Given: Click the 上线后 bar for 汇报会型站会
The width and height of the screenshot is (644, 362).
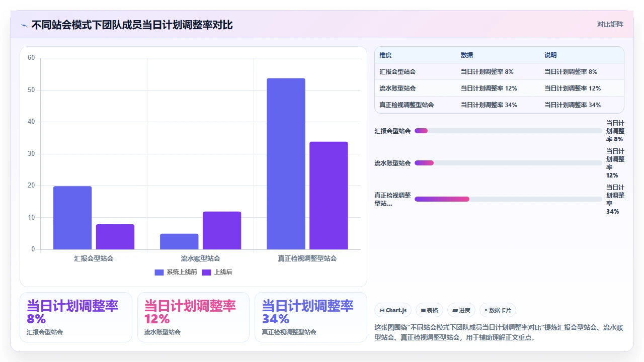Looking at the screenshot, I should 115,237.
